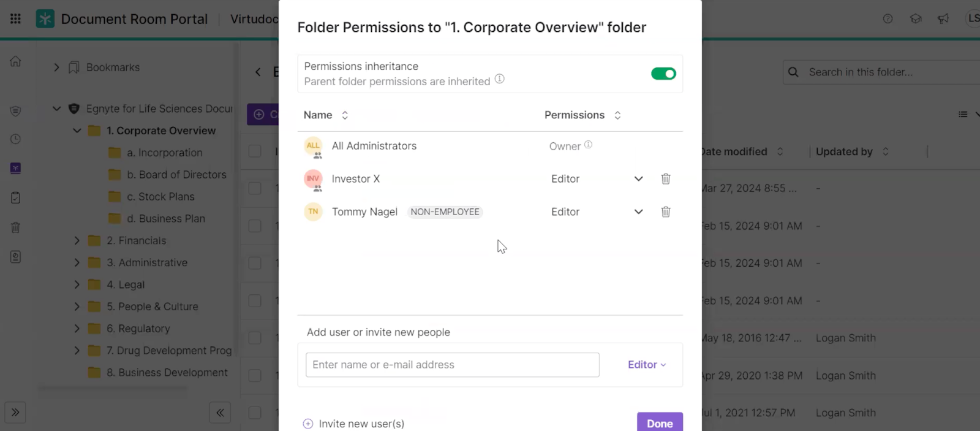The height and width of the screenshot is (431, 980).
Task: Click the recent clock icon in sidebar
Action: 16,139
